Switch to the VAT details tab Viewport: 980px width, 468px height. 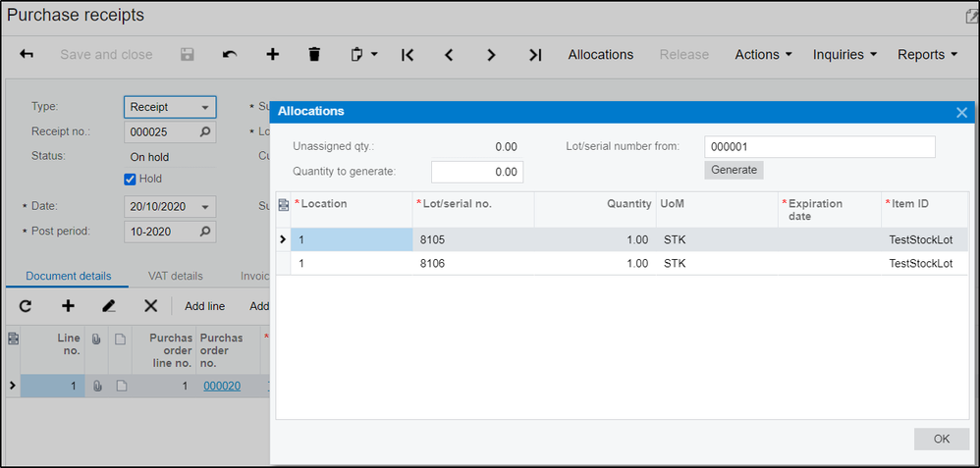click(x=175, y=277)
